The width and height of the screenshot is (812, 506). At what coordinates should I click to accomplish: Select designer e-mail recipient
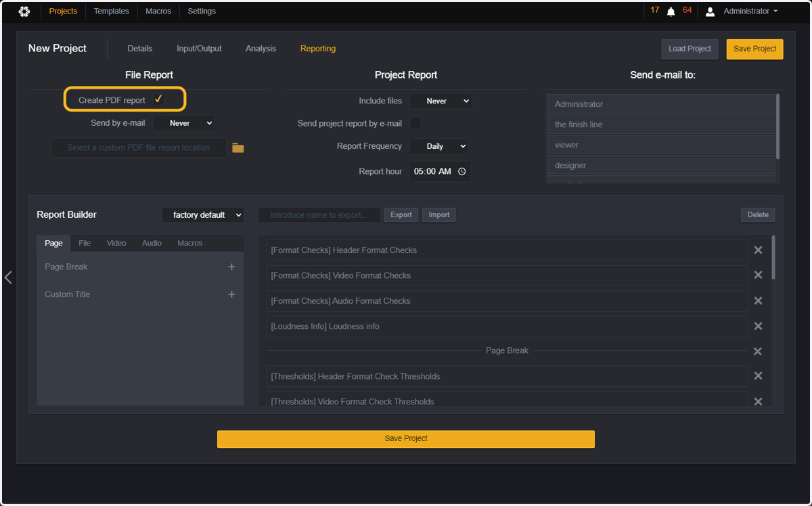coord(661,165)
